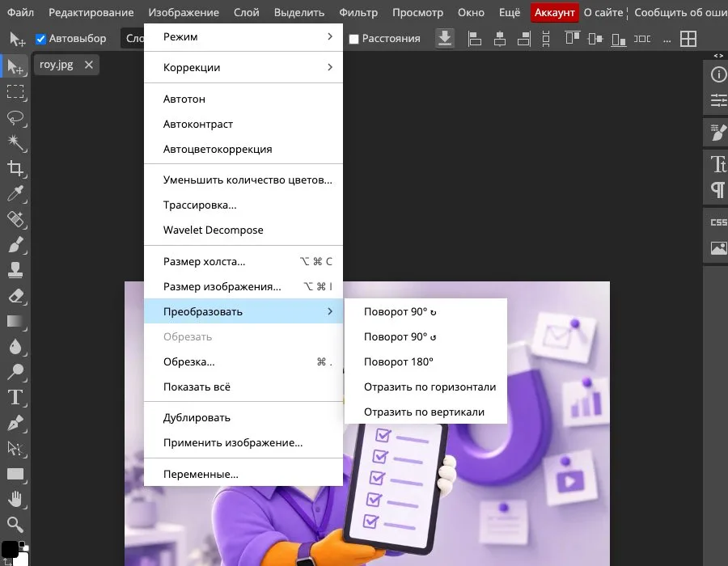Viewport: 728px width, 566px height.
Task: Click the download export icon in options bar
Action: pos(445,39)
